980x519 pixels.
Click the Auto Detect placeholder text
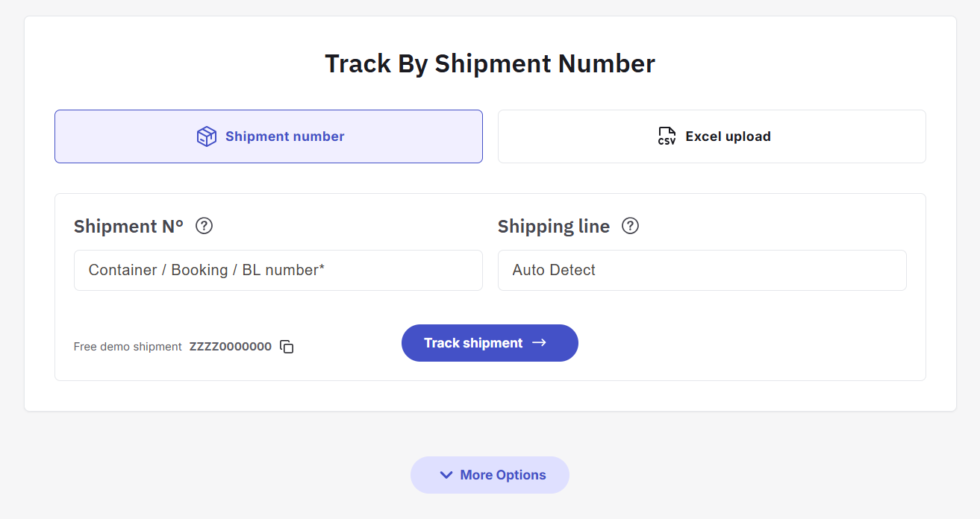(x=554, y=270)
